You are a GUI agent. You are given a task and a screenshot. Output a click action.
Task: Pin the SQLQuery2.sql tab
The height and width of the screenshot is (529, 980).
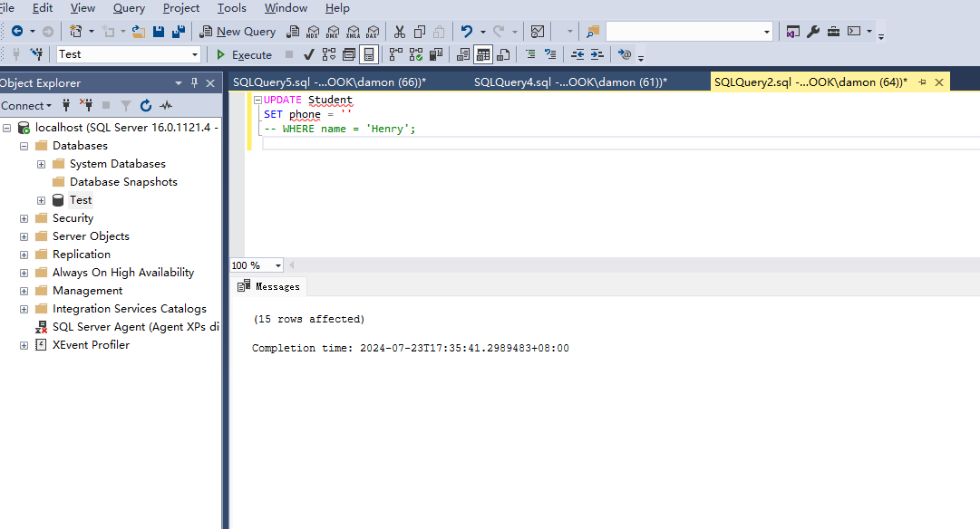pos(922,82)
